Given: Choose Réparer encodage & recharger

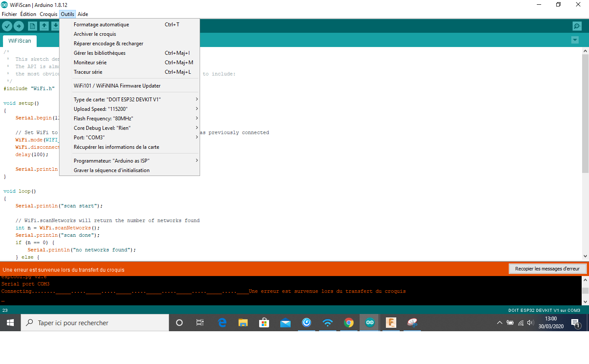Looking at the screenshot, I should click(129, 44).
